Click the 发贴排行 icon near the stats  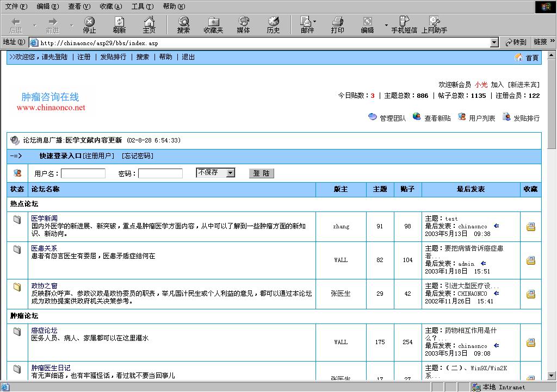tap(506, 116)
